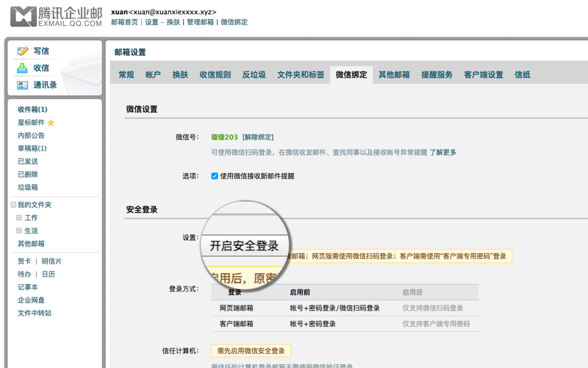Open the contacts (通讯录) icon
Screen dimensions: 588x368
(23, 85)
